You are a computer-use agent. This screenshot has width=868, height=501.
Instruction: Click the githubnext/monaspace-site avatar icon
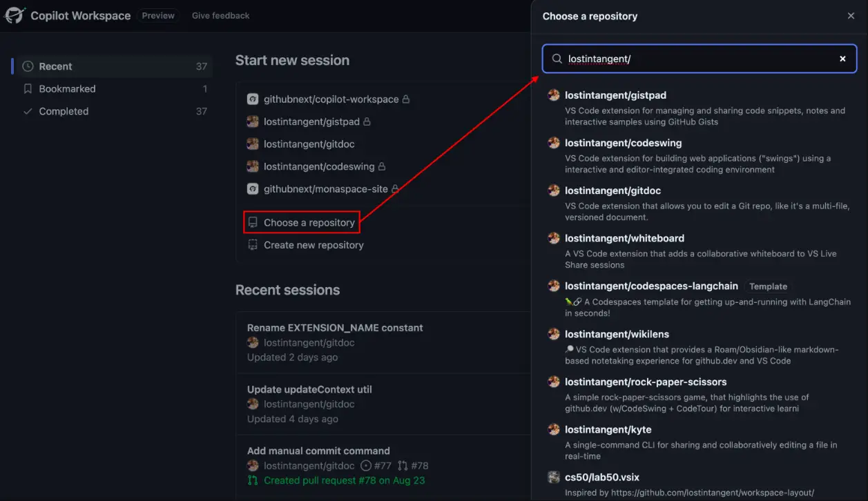click(253, 189)
